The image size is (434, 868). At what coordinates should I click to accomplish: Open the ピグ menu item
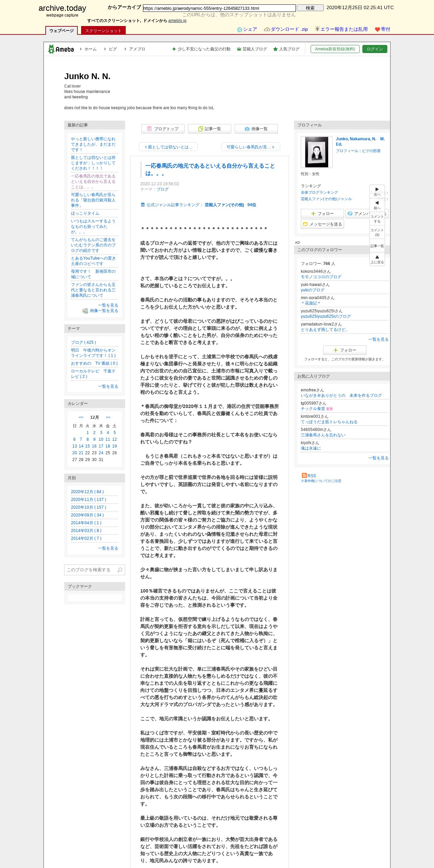tap(113, 49)
